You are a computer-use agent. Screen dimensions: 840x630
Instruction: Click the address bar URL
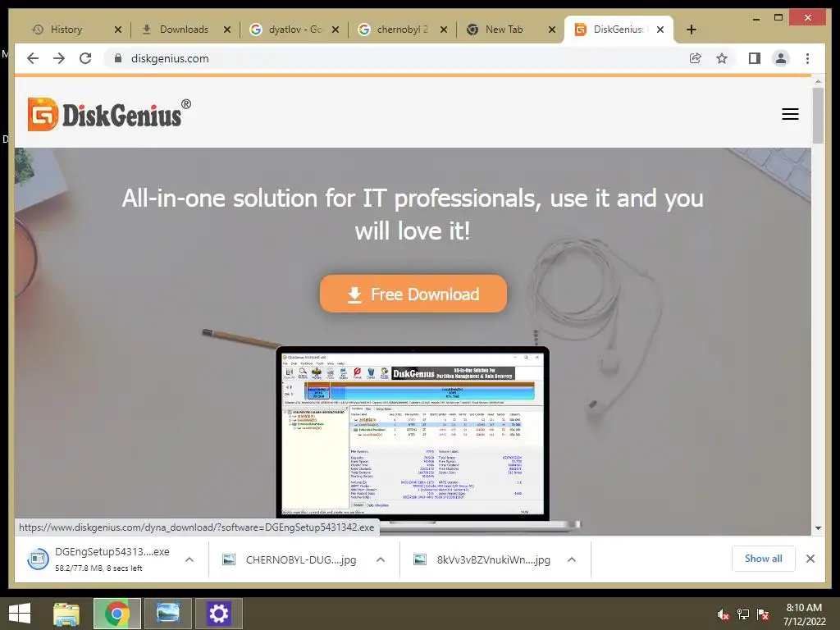pyautogui.click(x=170, y=58)
